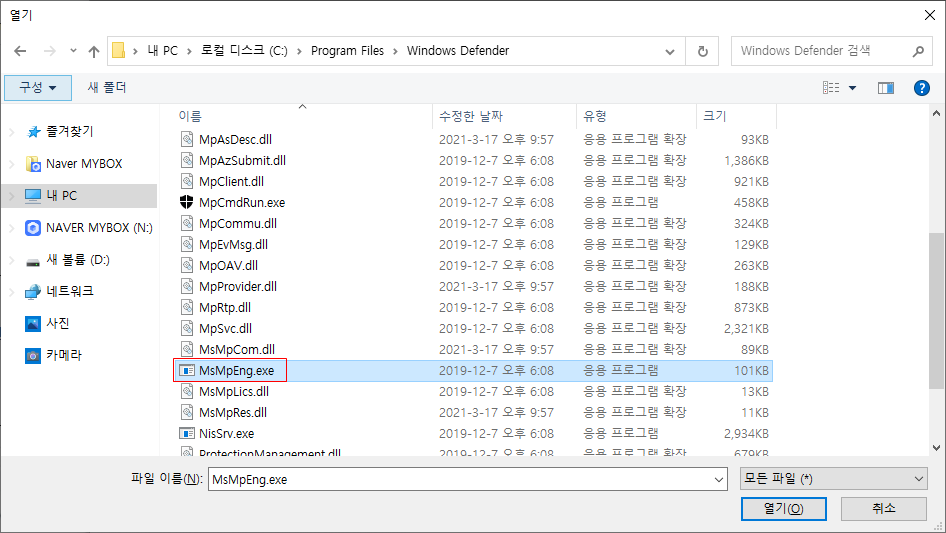Click the MpAsDesc.dll file icon
This screenshot has height=533, width=946.
187,139
